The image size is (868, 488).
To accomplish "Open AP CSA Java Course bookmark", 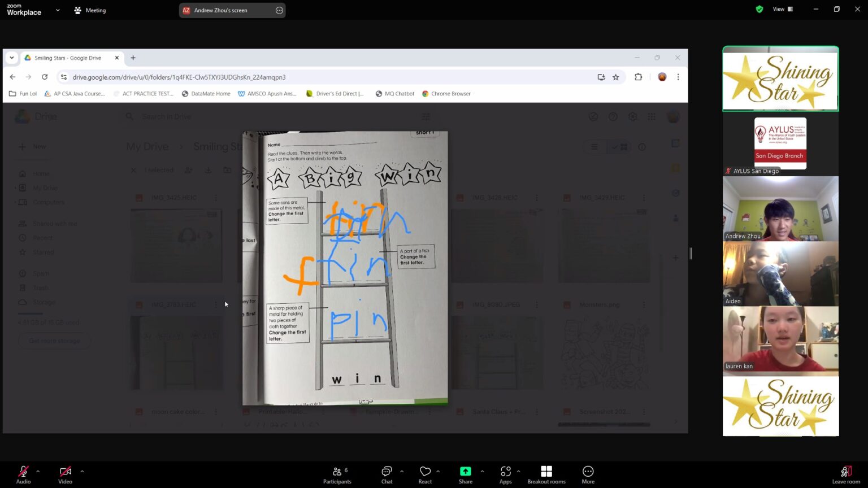I will [75, 94].
